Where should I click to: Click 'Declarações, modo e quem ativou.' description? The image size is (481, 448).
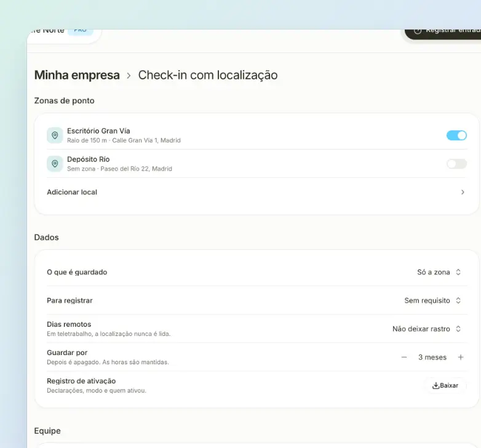97,391
